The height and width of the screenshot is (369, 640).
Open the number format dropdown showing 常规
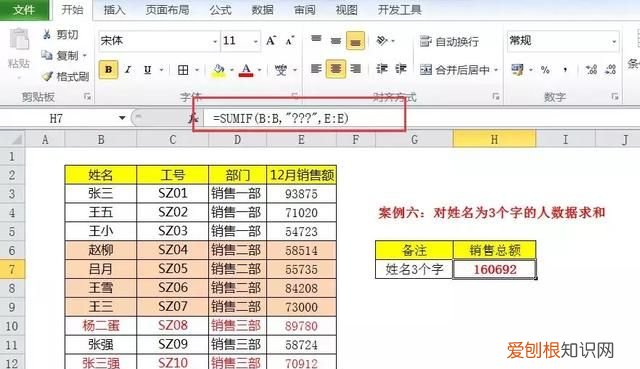614,42
